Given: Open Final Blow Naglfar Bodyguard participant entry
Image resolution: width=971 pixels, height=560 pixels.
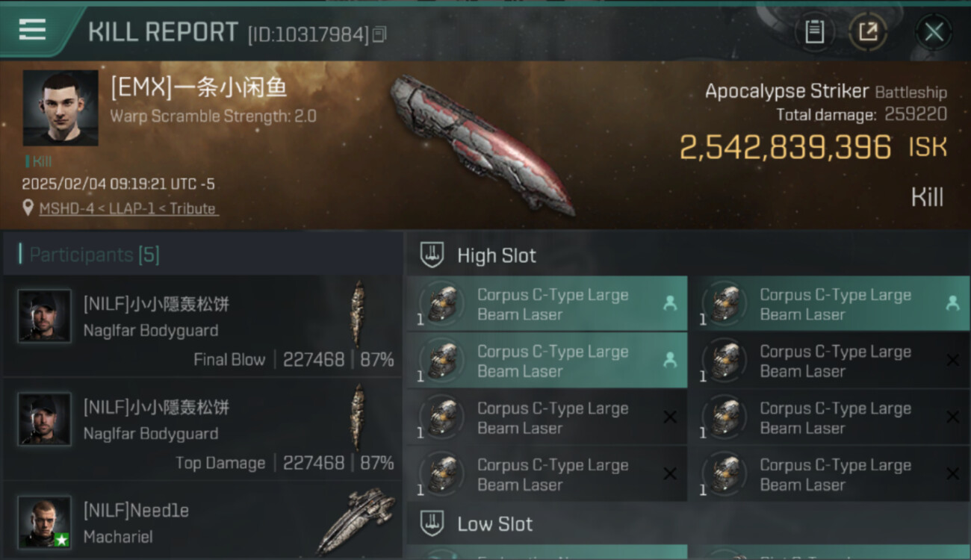Looking at the screenshot, I should tap(202, 326).
